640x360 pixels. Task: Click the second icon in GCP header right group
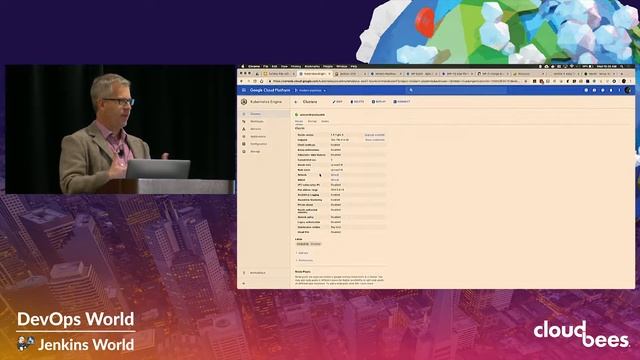pos(594,90)
